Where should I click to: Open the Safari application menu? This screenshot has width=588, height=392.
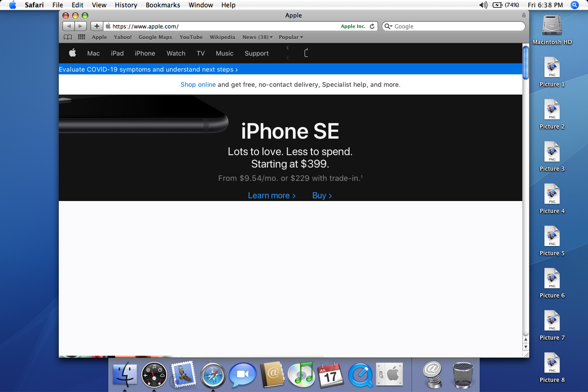tap(34, 5)
